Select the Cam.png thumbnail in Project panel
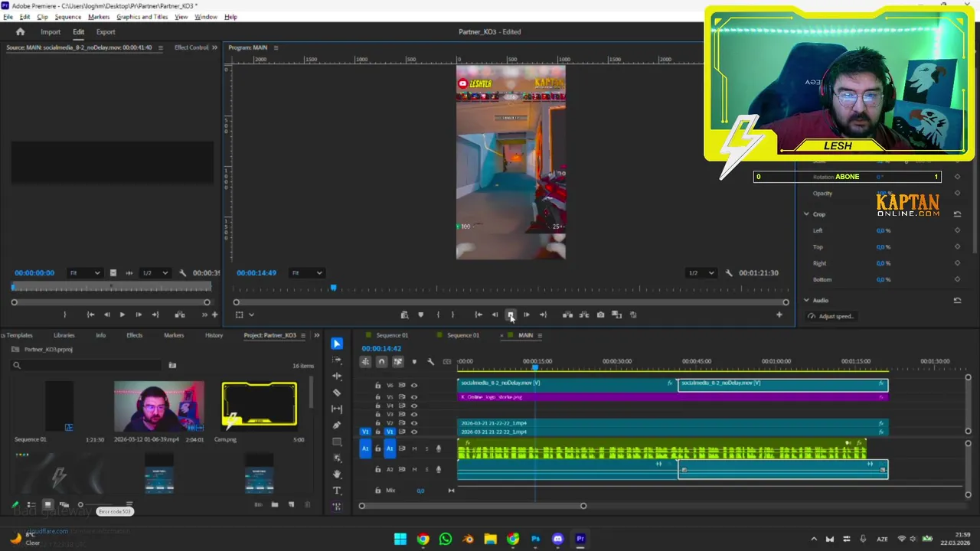The image size is (980, 551). 260,405
